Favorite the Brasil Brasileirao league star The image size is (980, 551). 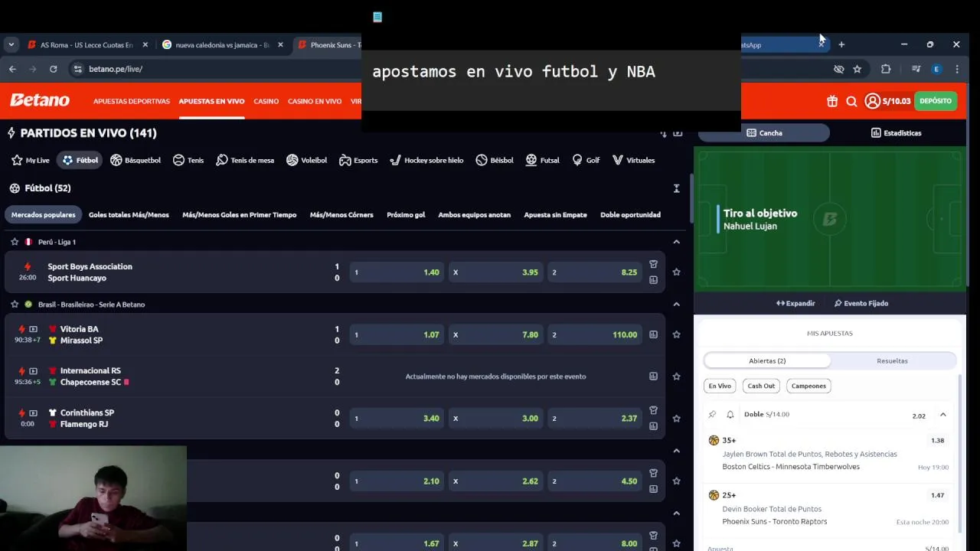pos(15,305)
